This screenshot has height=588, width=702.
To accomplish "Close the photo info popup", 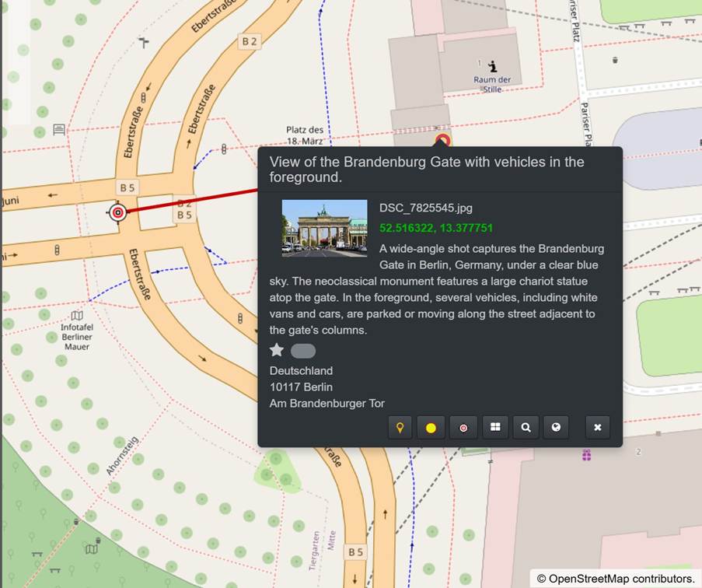I will point(598,427).
